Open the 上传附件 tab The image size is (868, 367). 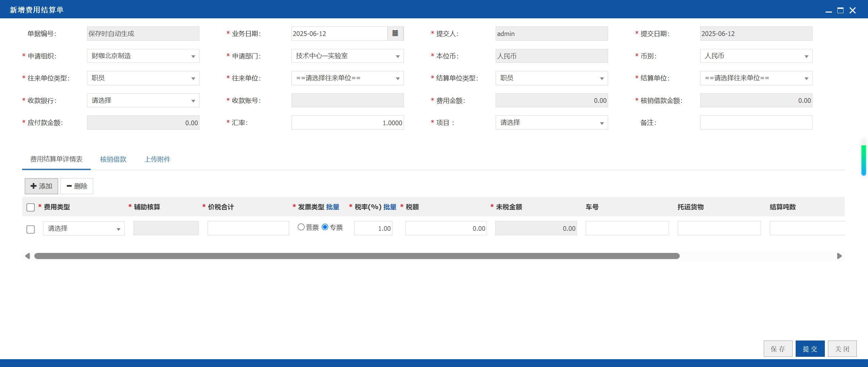(x=157, y=159)
